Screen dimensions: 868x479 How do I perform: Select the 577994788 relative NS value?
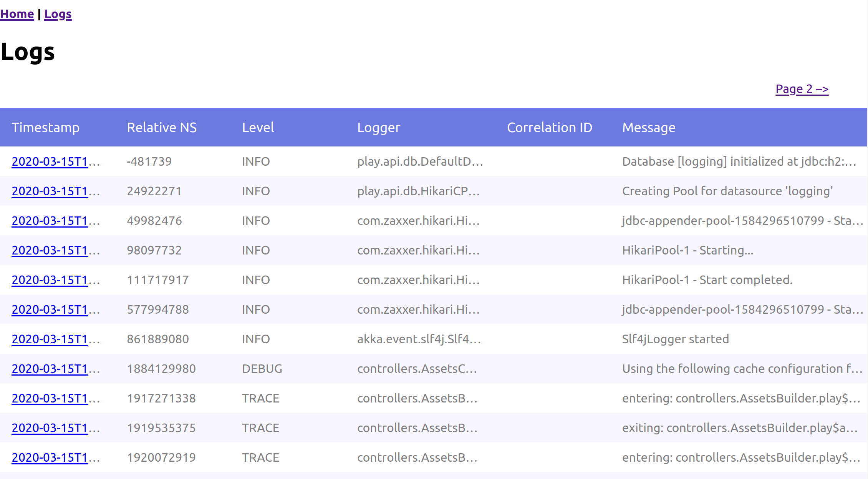(x=158, y=309)
